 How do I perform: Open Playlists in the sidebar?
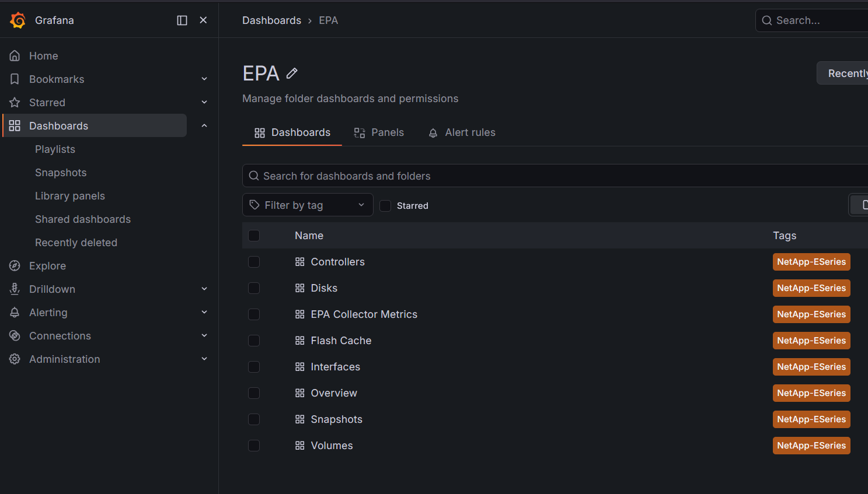(55, 149)
